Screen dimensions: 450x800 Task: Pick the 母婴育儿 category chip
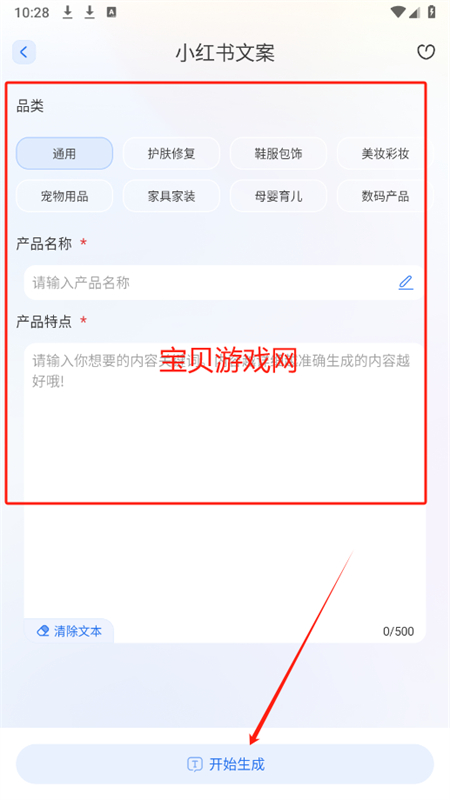coord(278,196)
